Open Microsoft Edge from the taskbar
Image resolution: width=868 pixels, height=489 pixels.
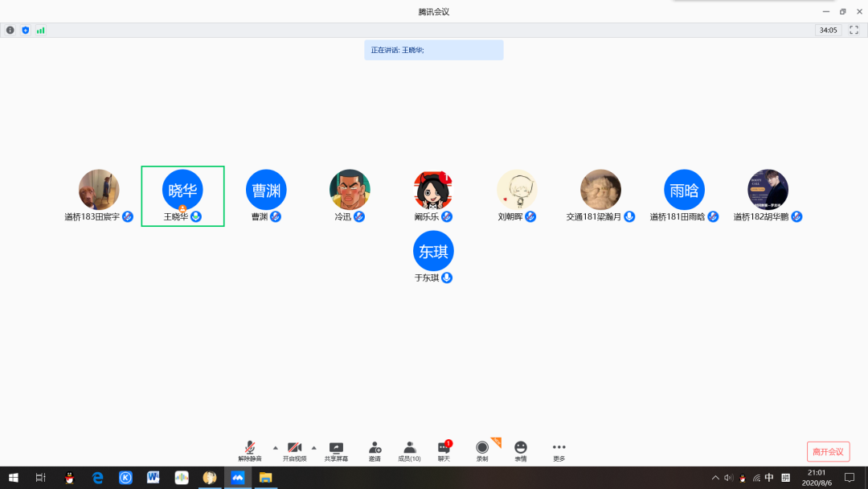(98, 478)
